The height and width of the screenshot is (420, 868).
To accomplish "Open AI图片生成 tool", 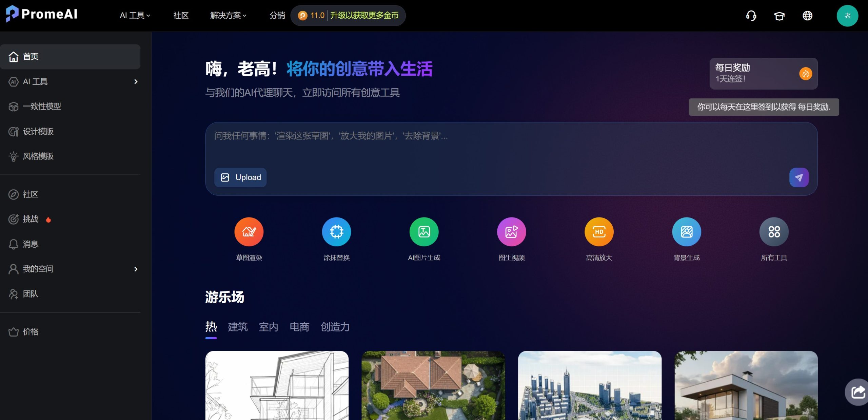I will pyautogui.click(x=424, y=232).
